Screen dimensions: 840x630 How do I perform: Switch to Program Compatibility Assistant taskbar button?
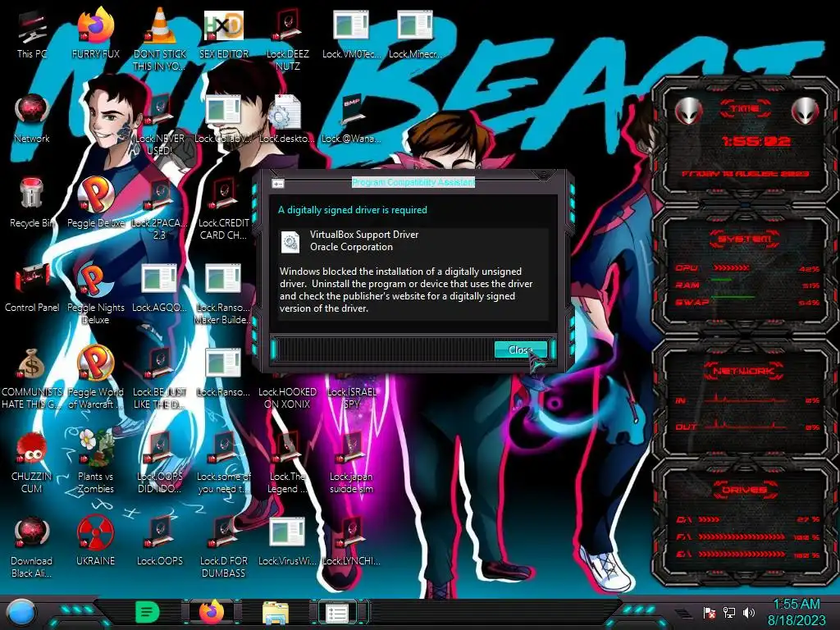point(337,613)
